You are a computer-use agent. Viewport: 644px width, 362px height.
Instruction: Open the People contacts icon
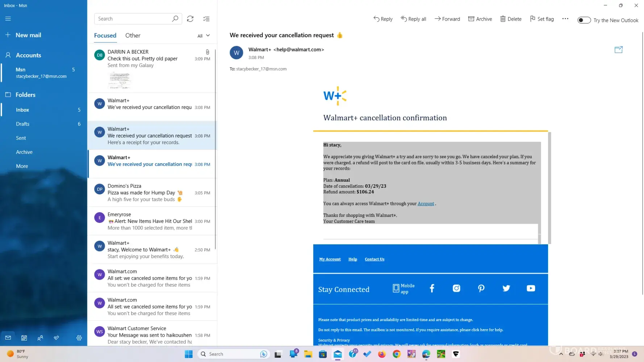(40, 338)
